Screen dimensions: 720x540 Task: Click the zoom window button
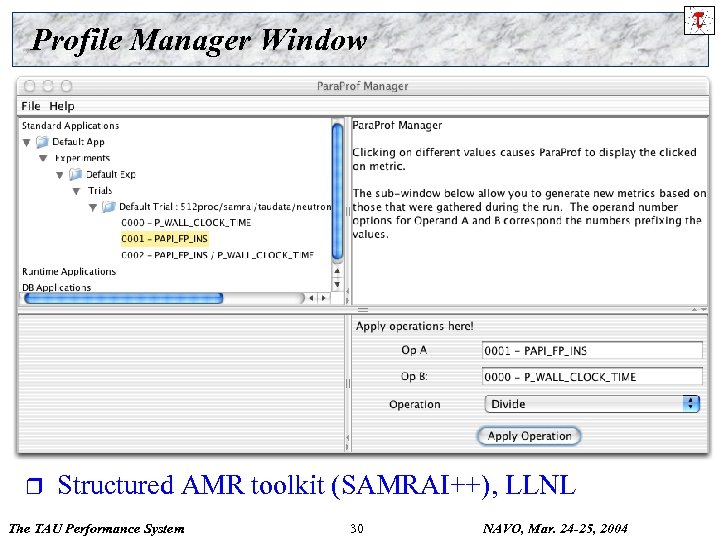click(67, 86)
